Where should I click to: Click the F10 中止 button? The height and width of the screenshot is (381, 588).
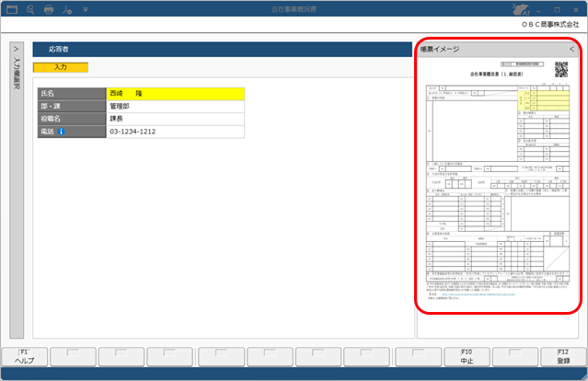(x=467, y=357)
